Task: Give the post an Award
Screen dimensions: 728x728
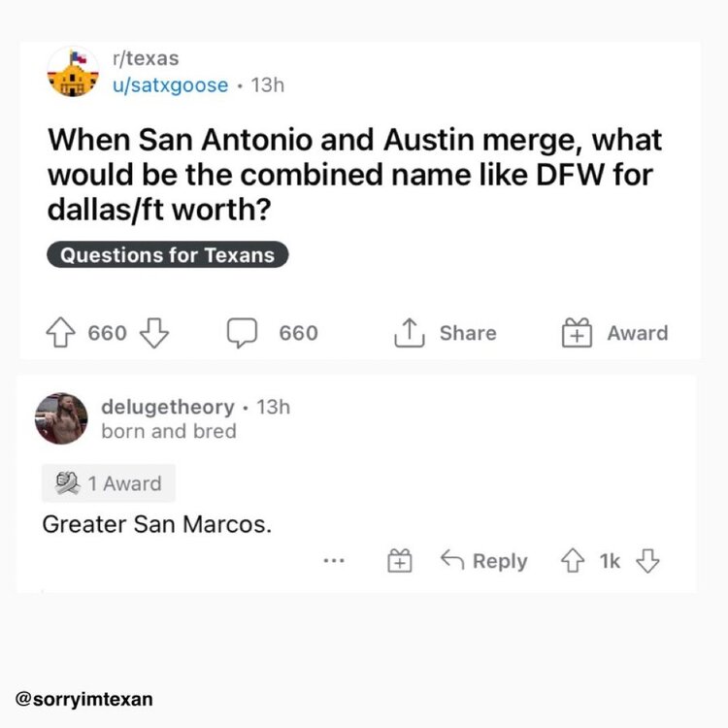Action: coord(579,333)
